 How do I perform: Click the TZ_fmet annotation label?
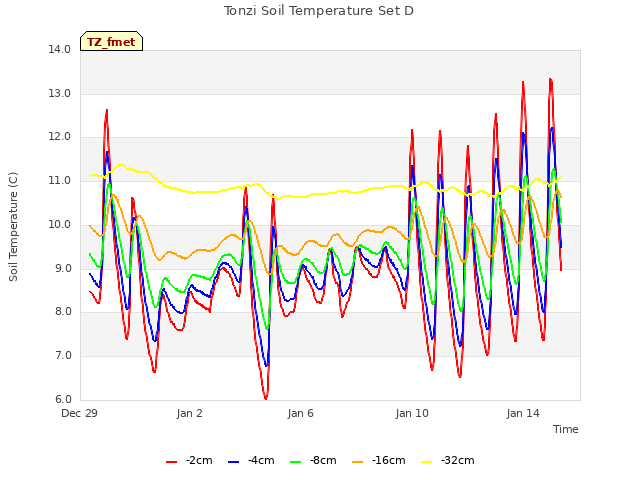pyautogui.click(x=111, y=42)
